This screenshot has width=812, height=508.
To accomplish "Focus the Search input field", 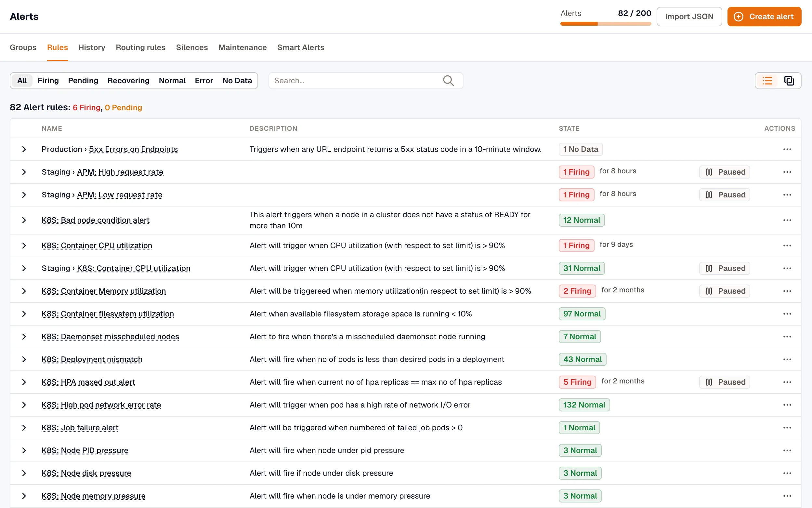I will 366,81.
